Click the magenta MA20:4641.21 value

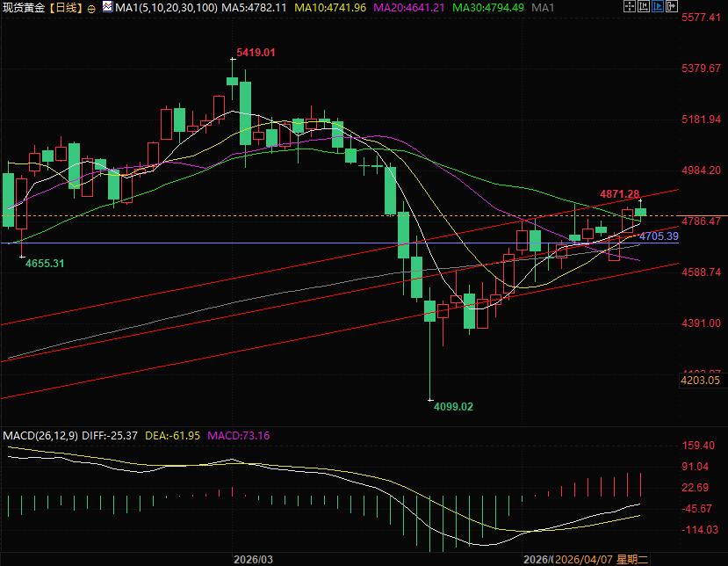[409, 8]
